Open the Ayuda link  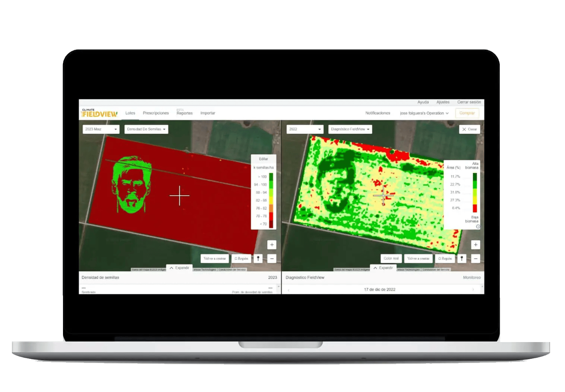(423, 102)
